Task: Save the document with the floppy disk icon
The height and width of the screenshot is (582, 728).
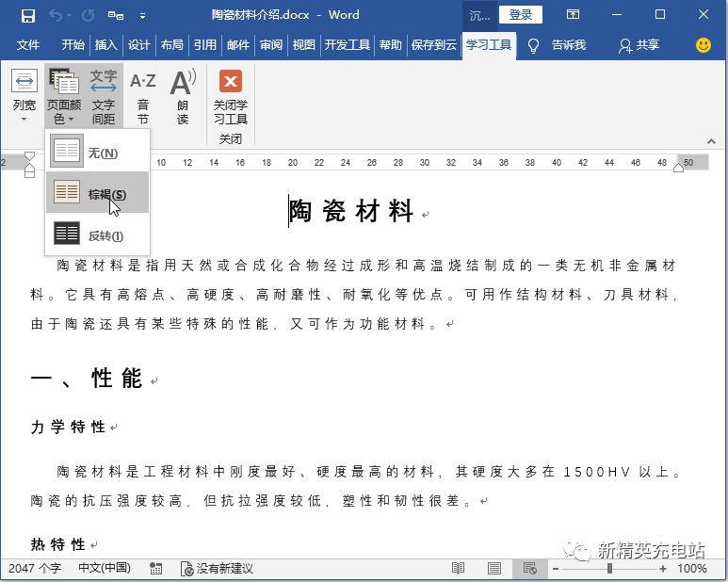Action: (x=28, y=16)
